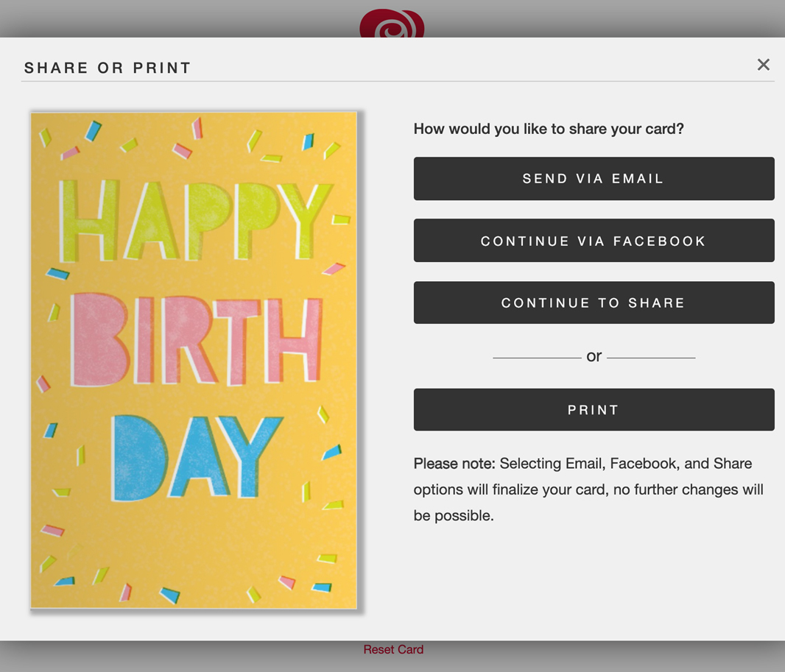
Task: Click the 'or' divider between options
Action: point(594,356)
